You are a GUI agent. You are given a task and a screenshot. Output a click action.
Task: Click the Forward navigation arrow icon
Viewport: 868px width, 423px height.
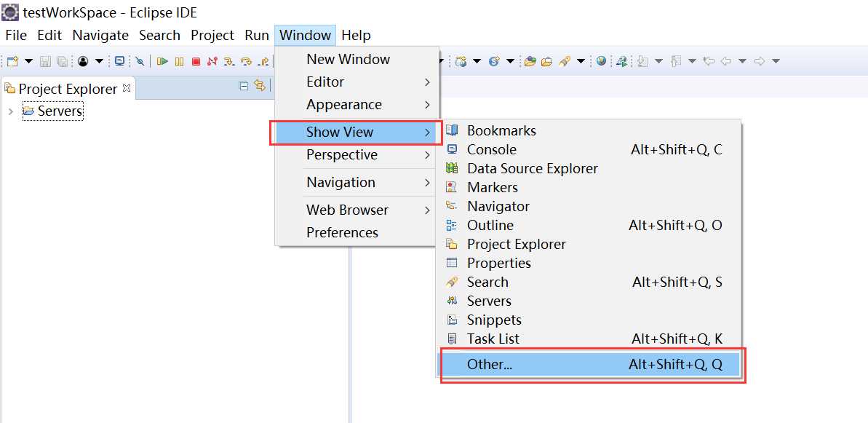pyautogui.click(x=760, y=61)
